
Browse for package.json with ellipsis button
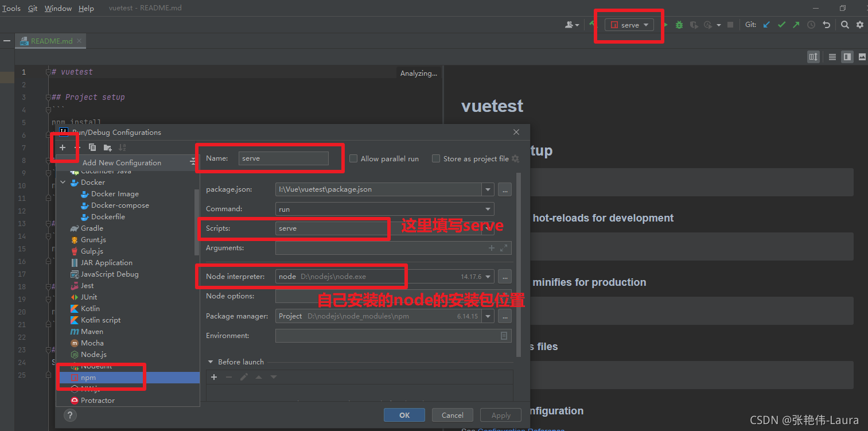pos(505,189)
